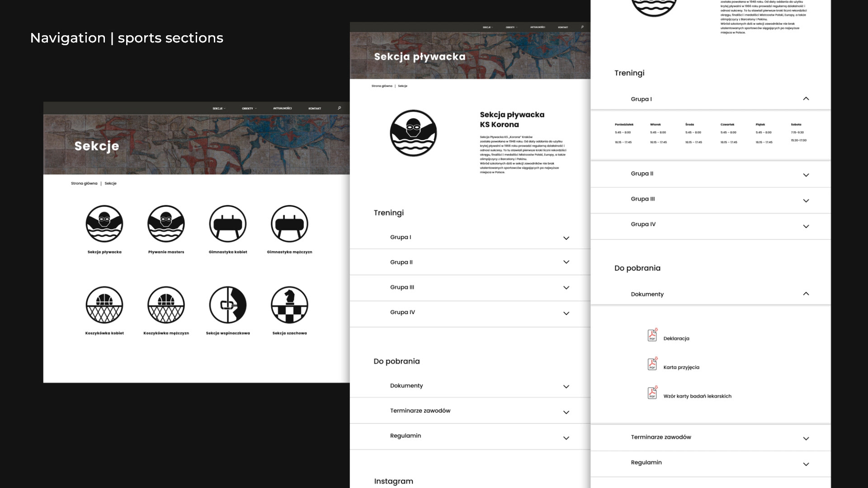Open the Karta przyjęcia PDF icon

652,364
